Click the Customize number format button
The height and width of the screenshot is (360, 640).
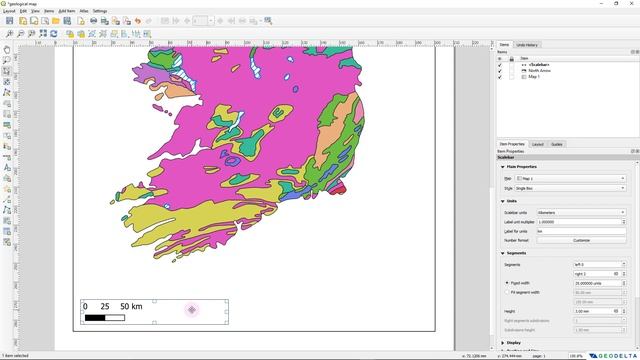coord(581,240)
